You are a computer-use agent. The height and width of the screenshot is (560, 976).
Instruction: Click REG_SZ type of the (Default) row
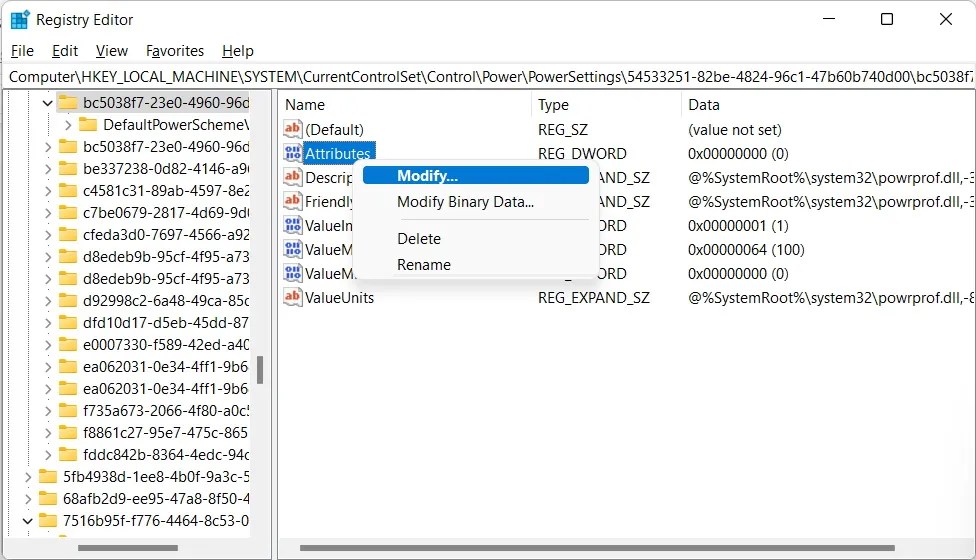tap(563, 129)
